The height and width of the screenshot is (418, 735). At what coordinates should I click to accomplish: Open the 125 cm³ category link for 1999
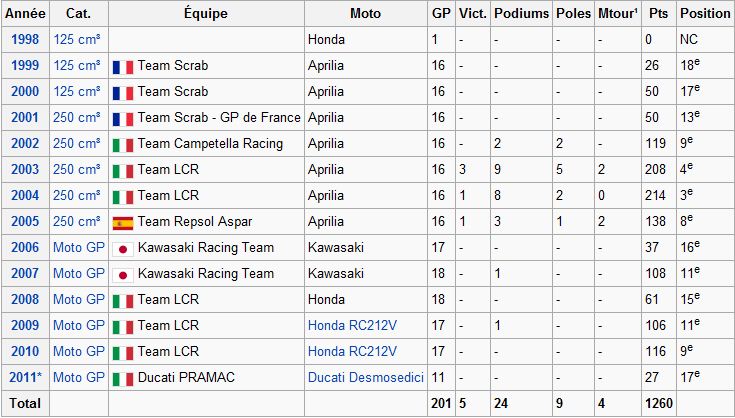77,65
